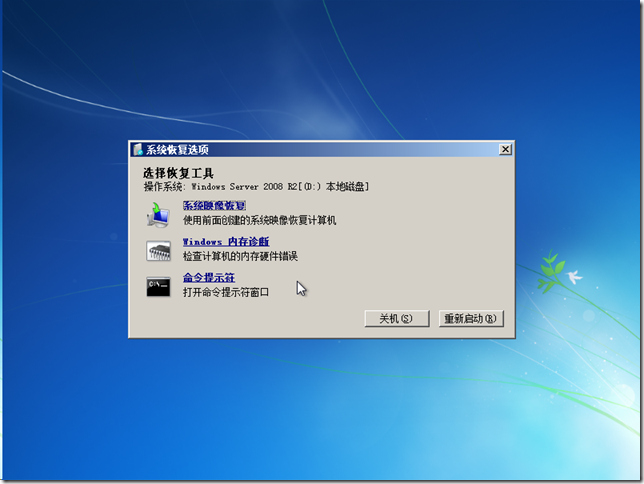Open the 系统映像恢复 link
The height and width of the screenshot is (484, 644).
pyautogui.click(x=214, y=205)
